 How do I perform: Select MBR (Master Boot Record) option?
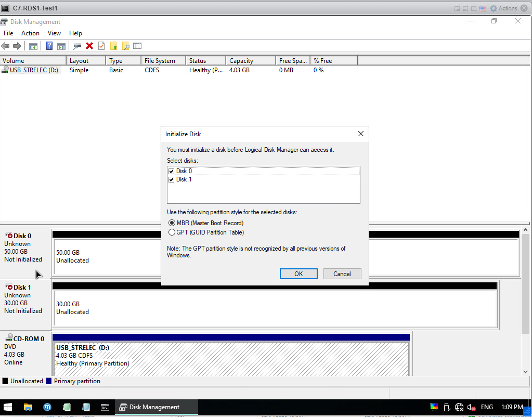(172, 223)
